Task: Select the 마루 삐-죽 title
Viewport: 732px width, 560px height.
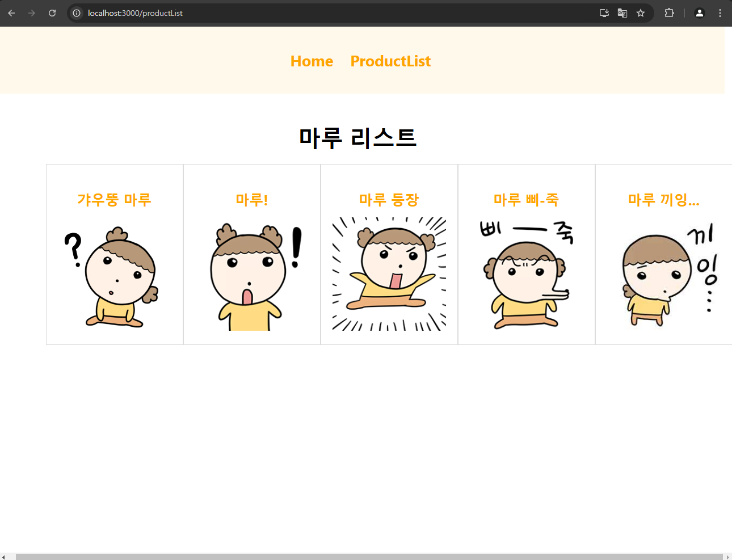Action: click(526, 200)
